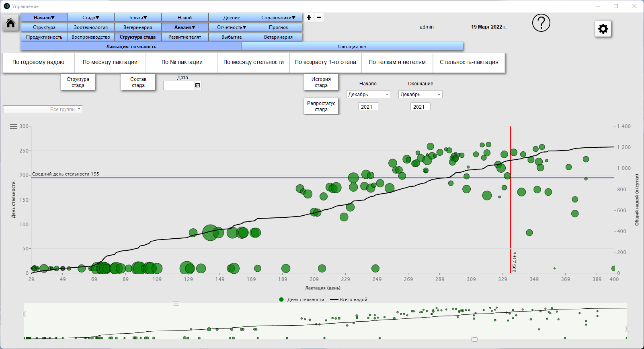Click the Стельность-лактация button
This screenshot has height=349, width=644.
(x=469, y=62)
